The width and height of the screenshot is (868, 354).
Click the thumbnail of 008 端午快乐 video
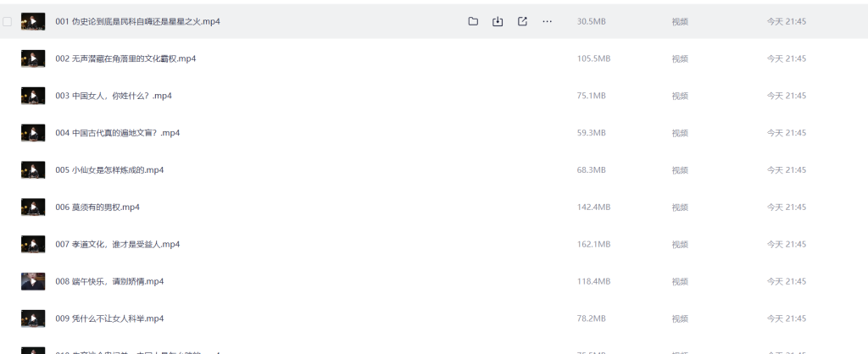point(33,281)
